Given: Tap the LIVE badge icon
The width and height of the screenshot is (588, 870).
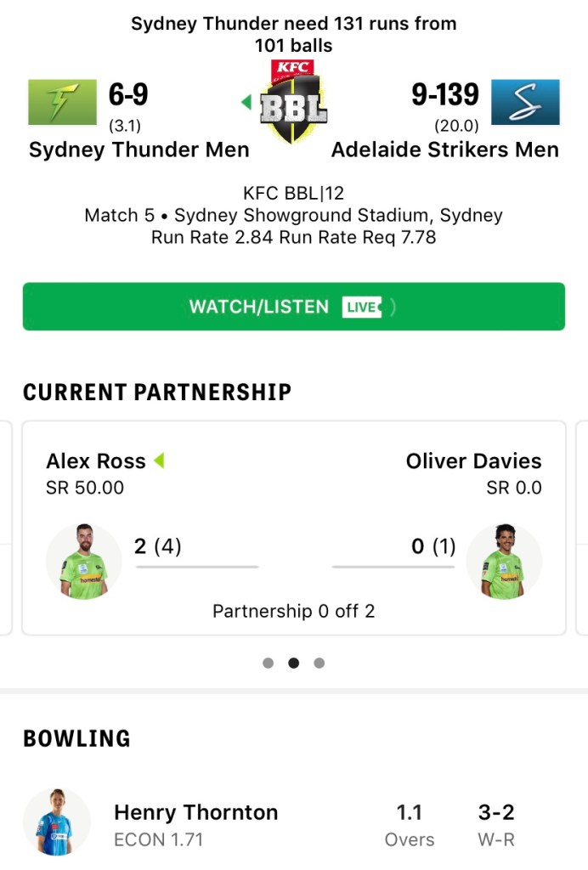Looking at the screenshot, I should click(x=363, y=307).
